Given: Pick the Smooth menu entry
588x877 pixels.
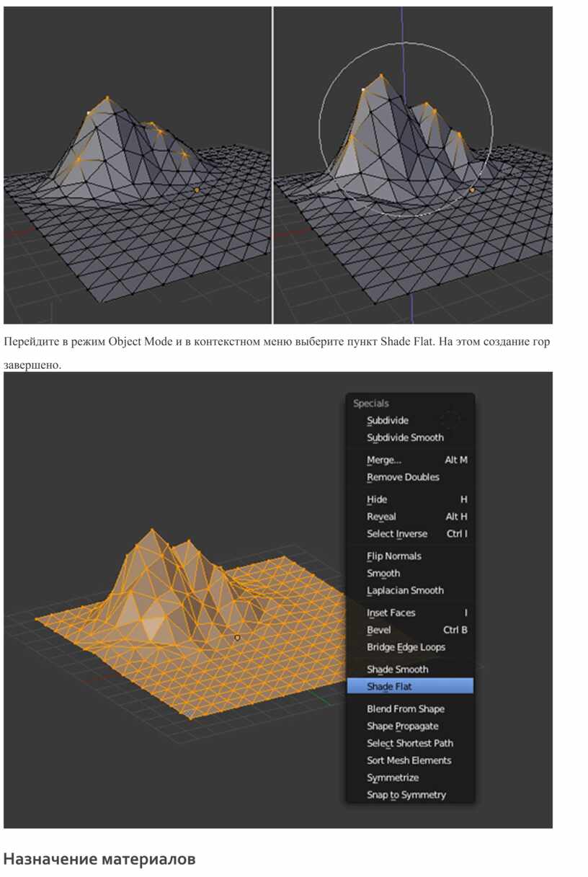Looking at the screenshot, I should point(410,574).
